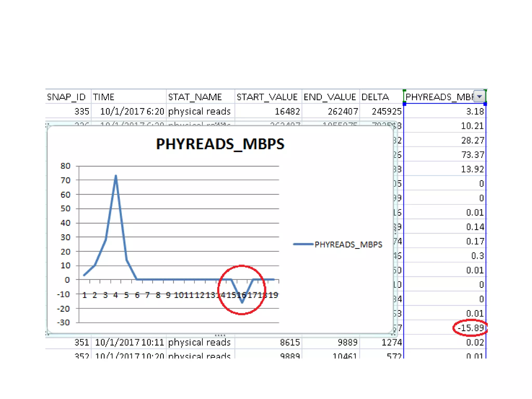The height and width of the screenshot is (399, 532).
Task: Select the chart title PHYREADS_MBPS
Action: (x=220, y=144)
